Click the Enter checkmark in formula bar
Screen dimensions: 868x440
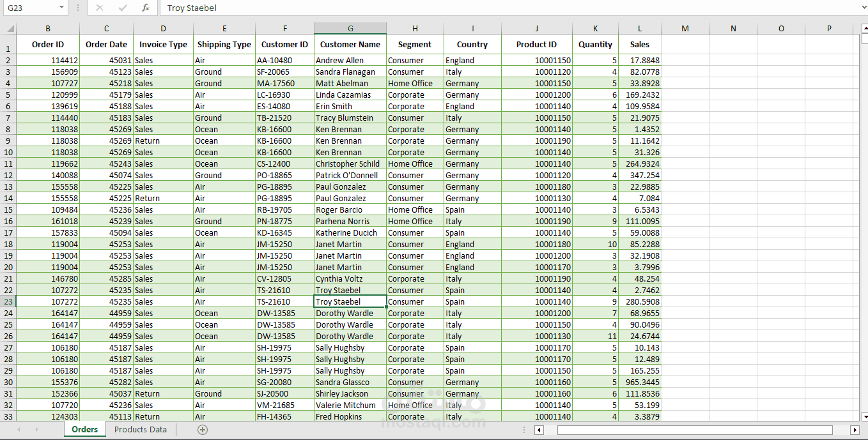click(x=123, y=8)
